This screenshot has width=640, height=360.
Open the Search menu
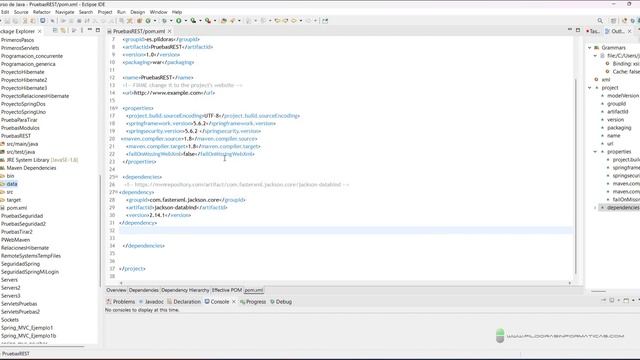[x=86, y=12]
